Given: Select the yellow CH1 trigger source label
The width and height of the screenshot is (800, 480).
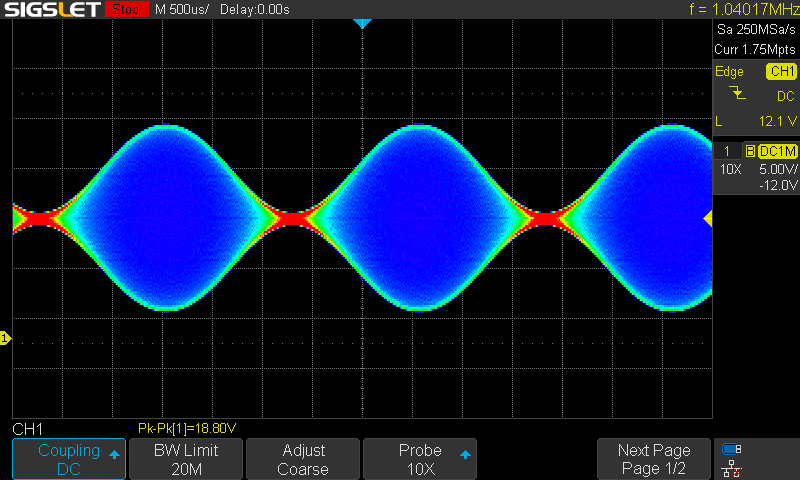Looking at the screenshot, I should 781,71.
